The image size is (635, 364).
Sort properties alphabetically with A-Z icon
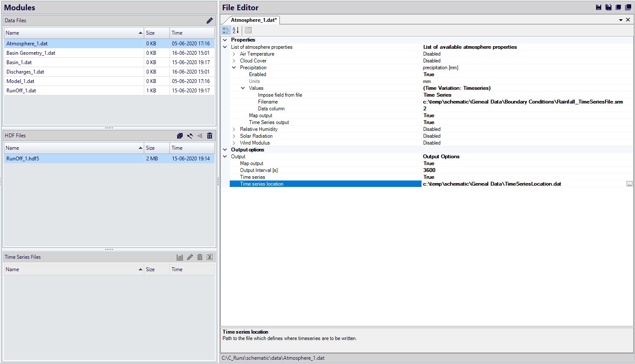click(235, 30)
